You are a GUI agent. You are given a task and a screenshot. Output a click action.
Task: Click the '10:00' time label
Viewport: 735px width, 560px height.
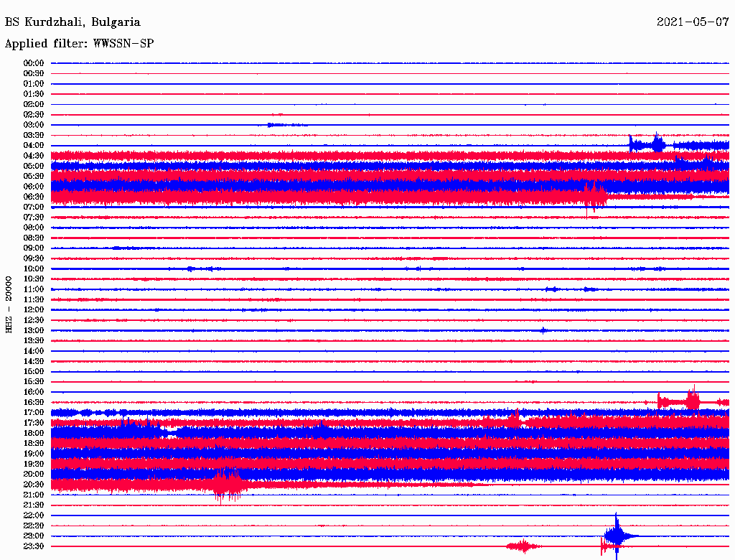[34, 269]
